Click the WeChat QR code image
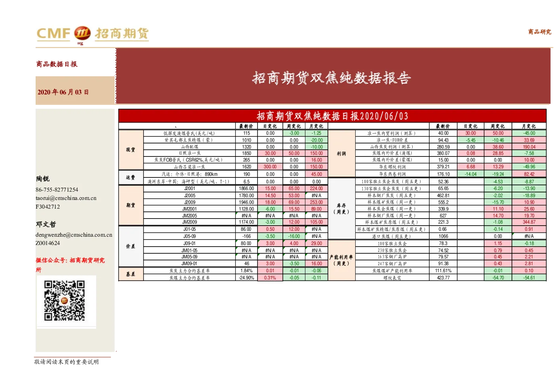The width and height of the screenshot is (555, 392). [64, 300]
